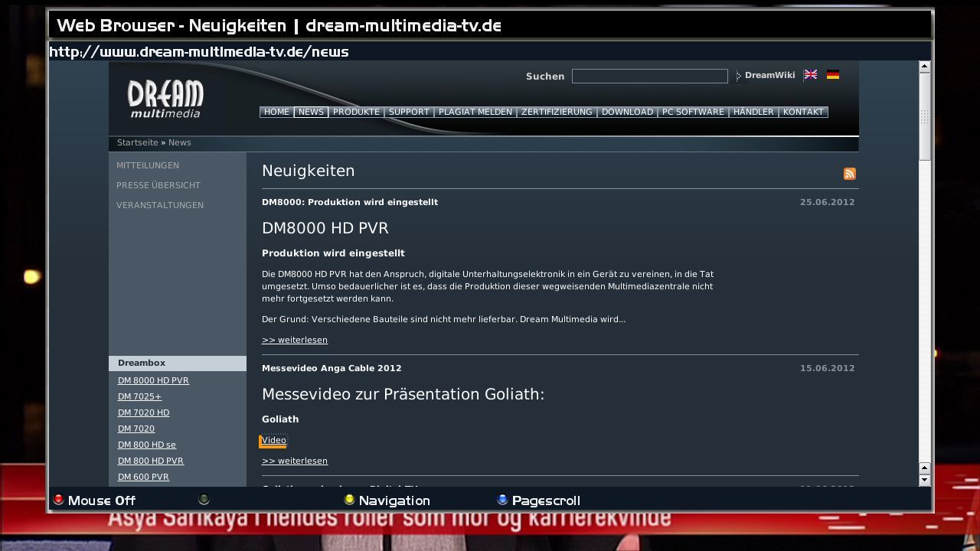
Task: Open PRESSE ÜBERSICHT in sidebar
Action: pyautogui.click(x=158, y=185)
